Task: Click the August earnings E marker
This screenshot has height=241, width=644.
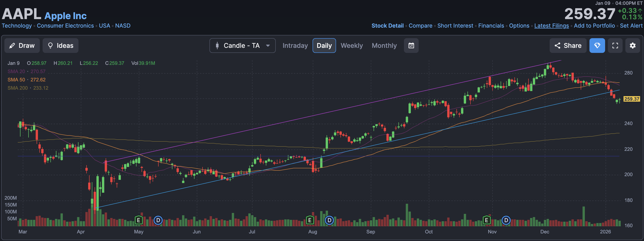Action: (x=310, y=220)
